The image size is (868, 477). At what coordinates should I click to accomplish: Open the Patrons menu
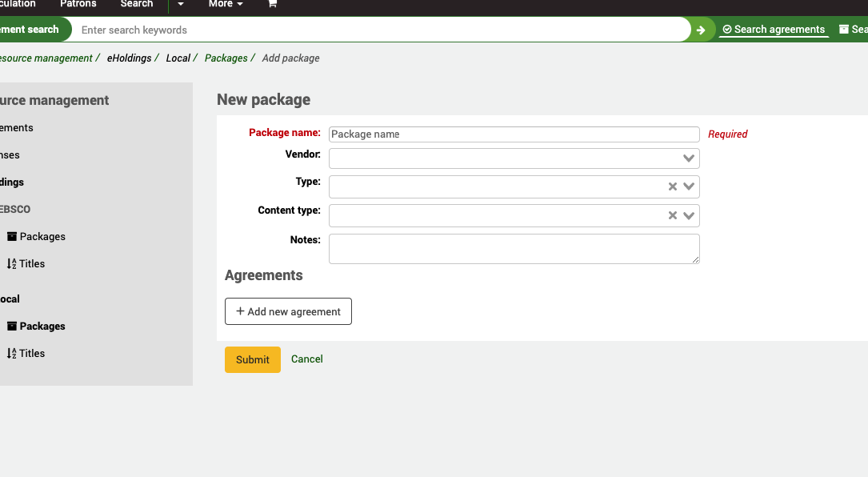pos(78,4)
